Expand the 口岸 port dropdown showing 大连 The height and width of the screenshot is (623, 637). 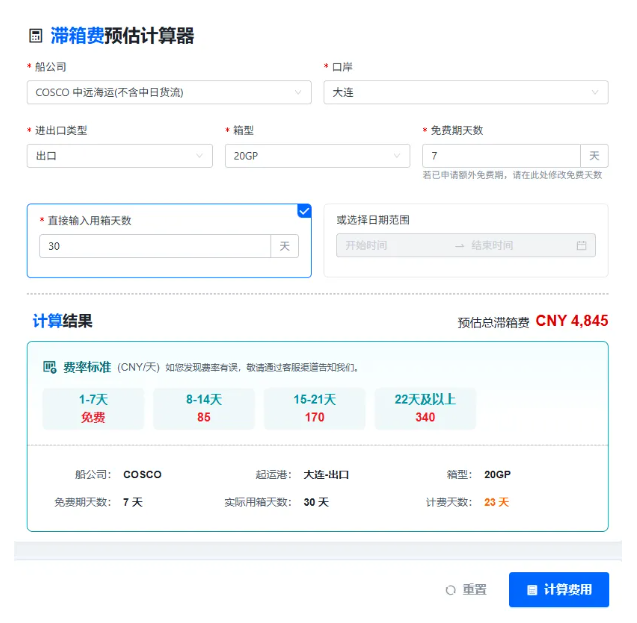point(465,93)
